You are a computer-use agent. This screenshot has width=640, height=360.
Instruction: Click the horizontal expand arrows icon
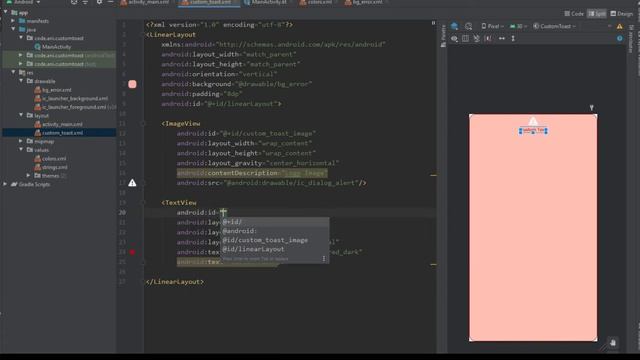(502, 38)
